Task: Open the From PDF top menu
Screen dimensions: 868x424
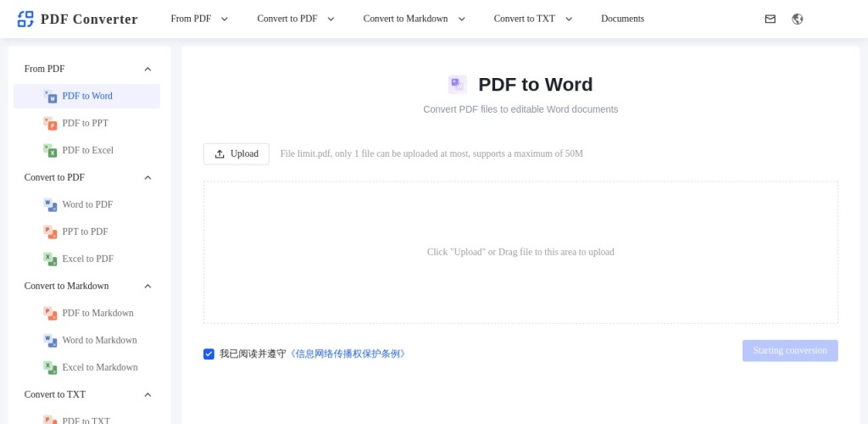Action: click(x=199, y=19)
